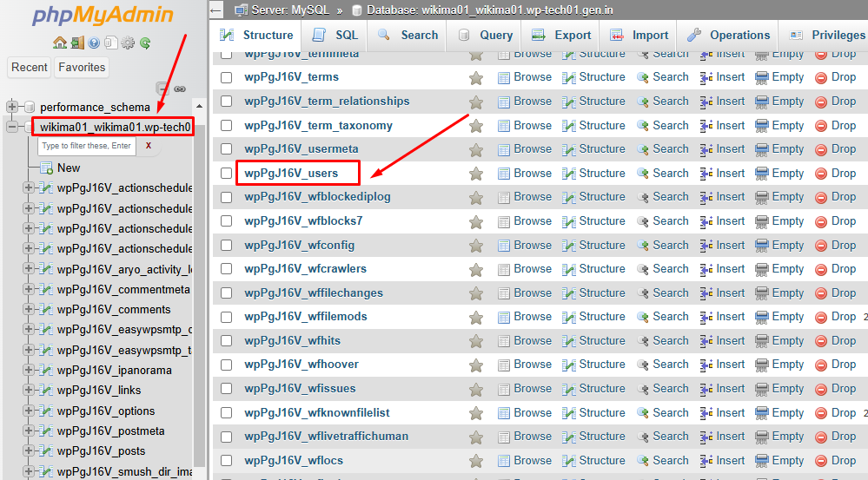The height and width of the screenshot is (480, 868).
Task: Open the Search tab in top menu
Action: 407,36
